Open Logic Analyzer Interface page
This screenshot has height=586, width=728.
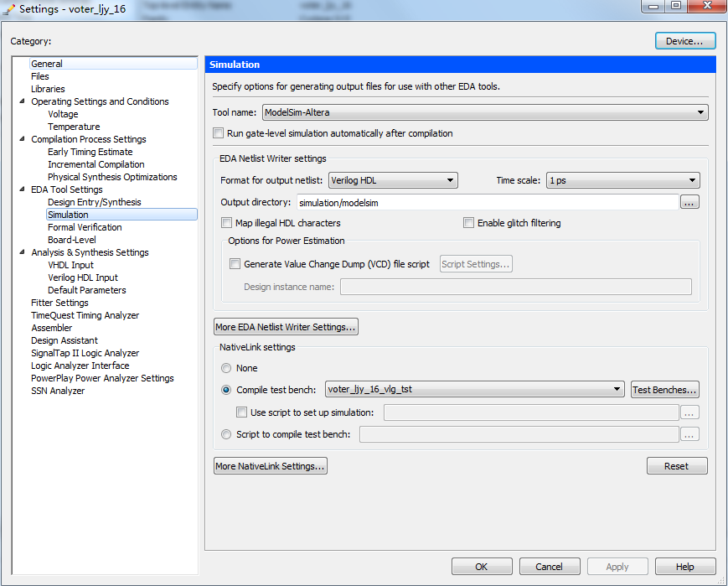(80, 365)
